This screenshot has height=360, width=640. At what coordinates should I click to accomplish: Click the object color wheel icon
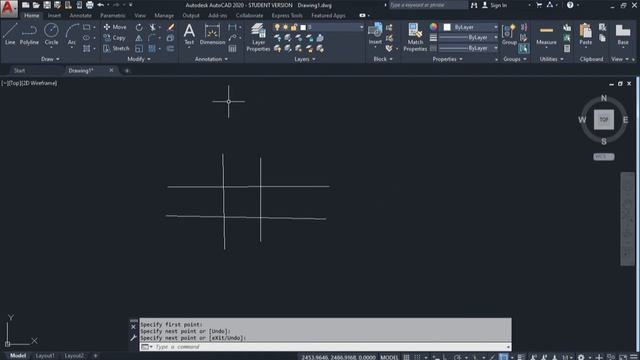(433, 27)
